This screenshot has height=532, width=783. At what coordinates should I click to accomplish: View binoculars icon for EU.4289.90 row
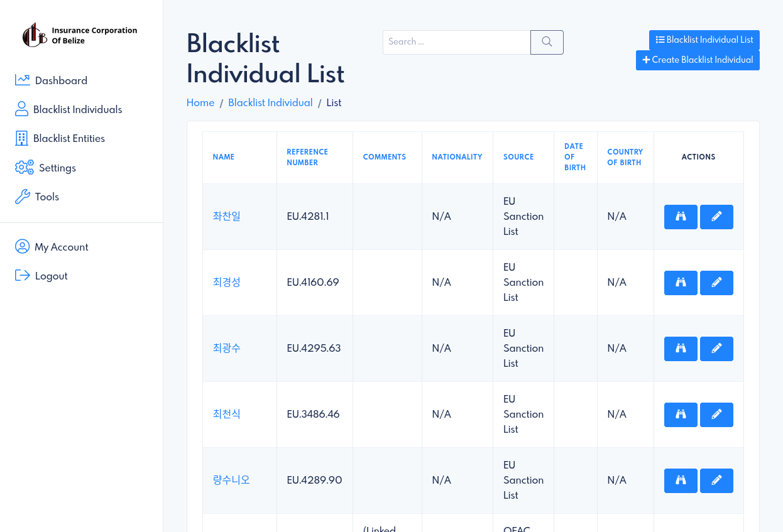[x=681, y=480]
